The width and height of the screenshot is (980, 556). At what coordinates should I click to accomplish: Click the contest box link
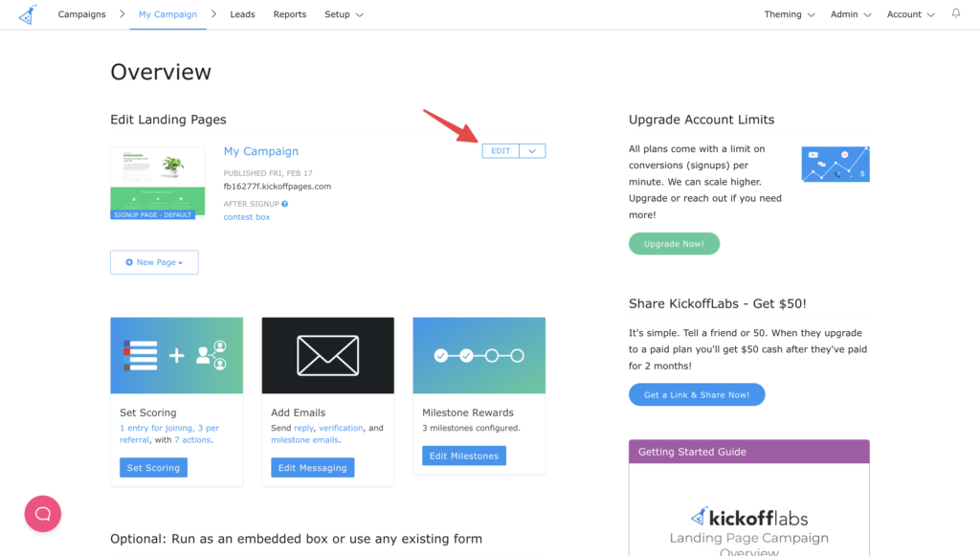click(x=247, y=217)
